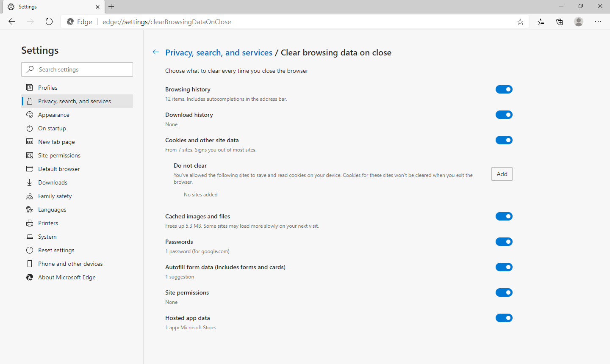The image size is (610, 364).
Task: Click the Languages icon in the sidebar
Action: (30, 210)
